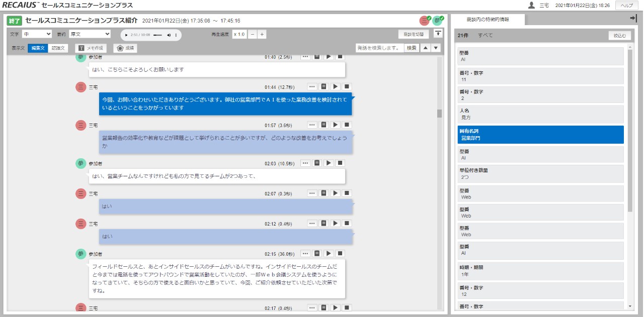
Task: Select the 人名 見方 item
Action: pos(541,114)
